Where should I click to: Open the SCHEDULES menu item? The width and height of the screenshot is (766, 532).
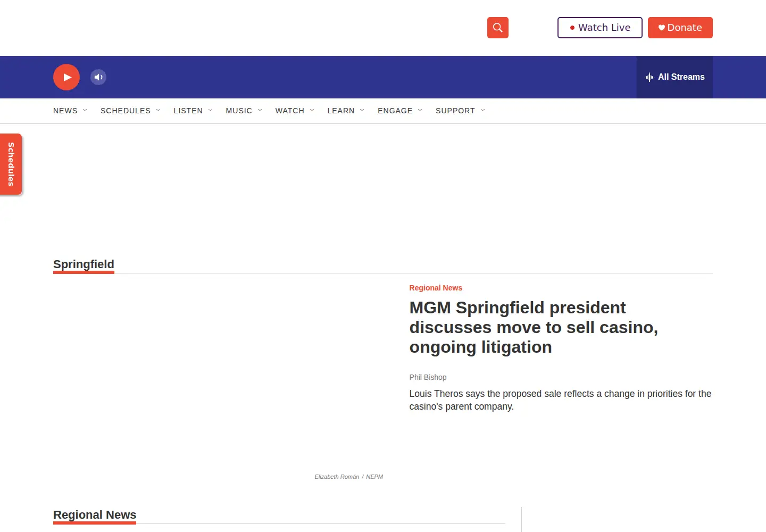pos(126,111)
